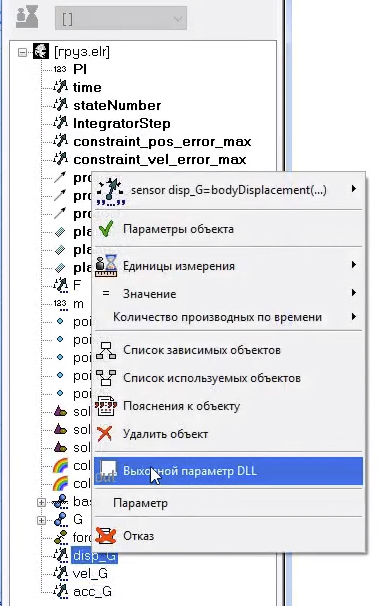Select the m tree item

tap(78, 304)
